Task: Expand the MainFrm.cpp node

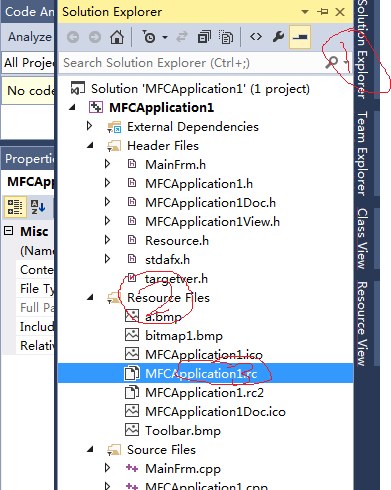Action: coord(107,468)
